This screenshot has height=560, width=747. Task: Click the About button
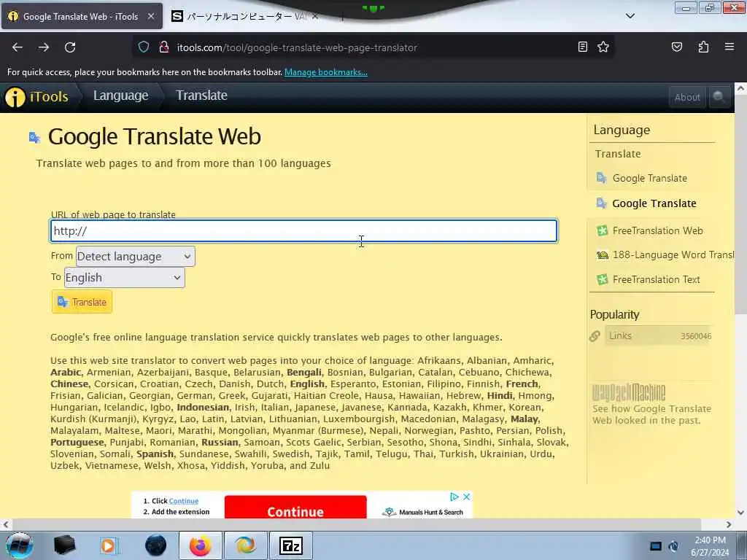pyautogui.click(x=687, y=97)
